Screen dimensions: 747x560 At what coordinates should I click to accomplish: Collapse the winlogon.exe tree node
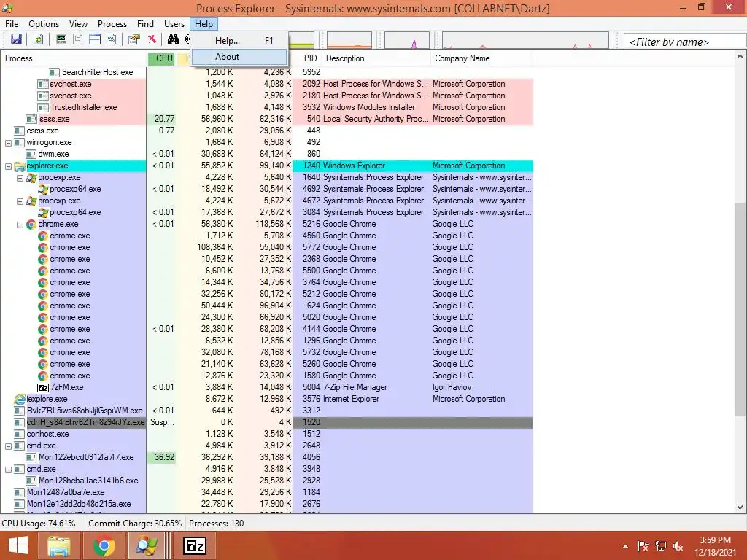[8, 143]
